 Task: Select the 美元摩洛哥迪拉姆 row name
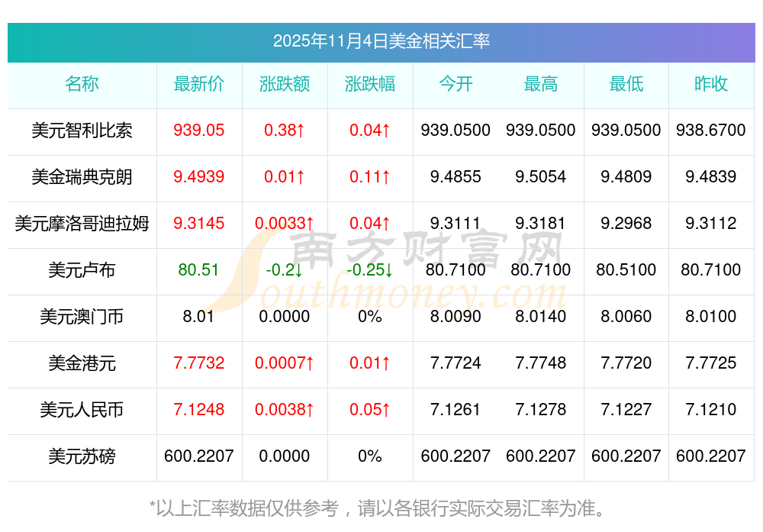click(82, 224)
